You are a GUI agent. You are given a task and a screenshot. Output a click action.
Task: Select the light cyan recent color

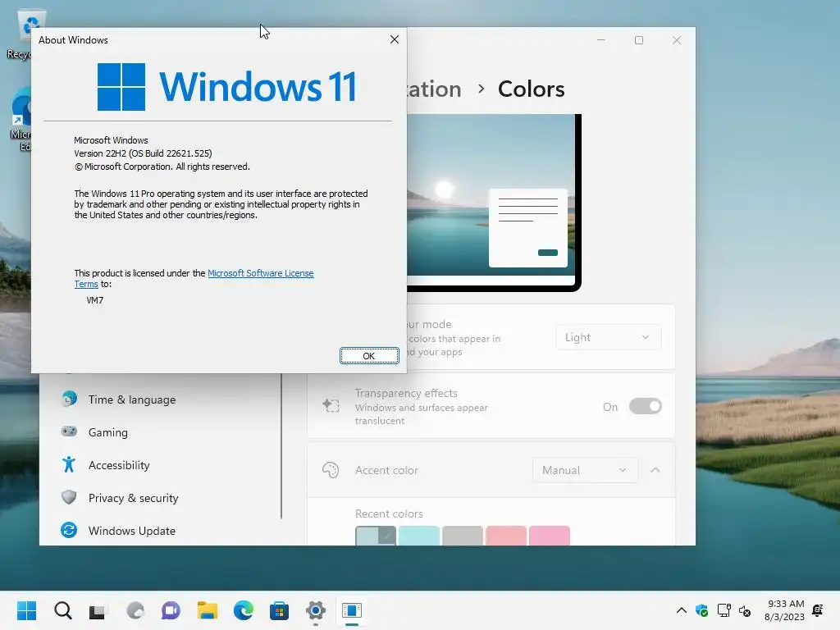point(419,536)
